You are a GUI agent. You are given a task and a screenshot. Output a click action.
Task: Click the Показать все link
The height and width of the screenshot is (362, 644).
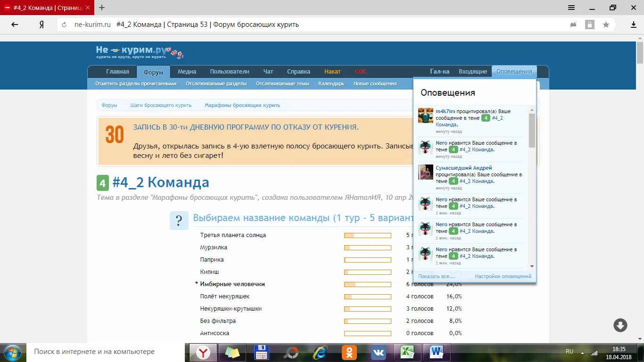436,276
